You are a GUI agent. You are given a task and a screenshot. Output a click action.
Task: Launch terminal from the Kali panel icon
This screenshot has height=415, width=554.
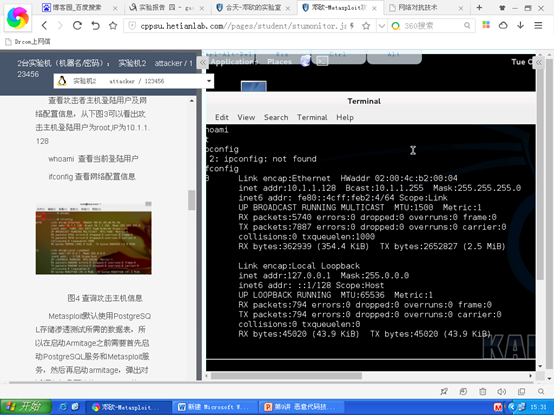(x=322, y=61)
